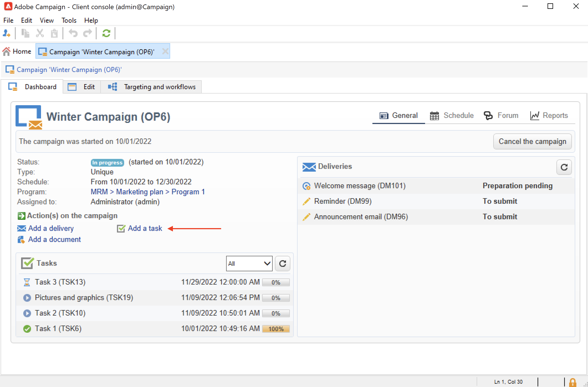
Task: Close the Winter Campaign tab
Action: 165,51
